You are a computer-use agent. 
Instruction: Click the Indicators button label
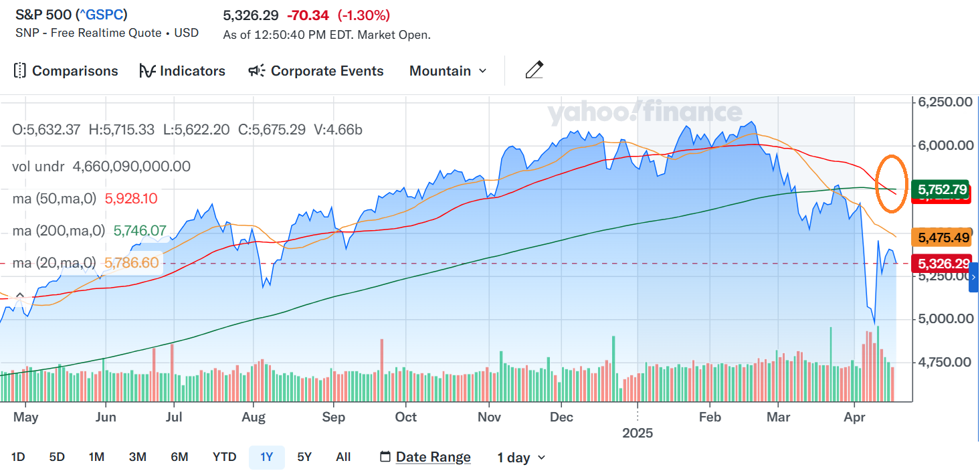click(x=193, y=71)
